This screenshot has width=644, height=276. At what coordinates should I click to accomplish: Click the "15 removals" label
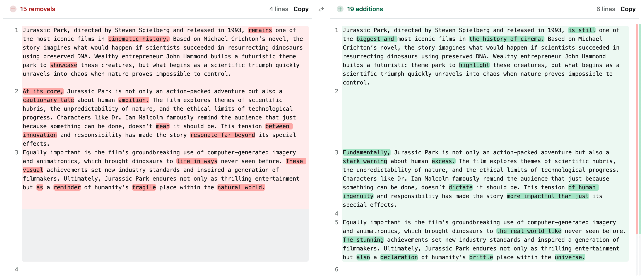point(38,9)
